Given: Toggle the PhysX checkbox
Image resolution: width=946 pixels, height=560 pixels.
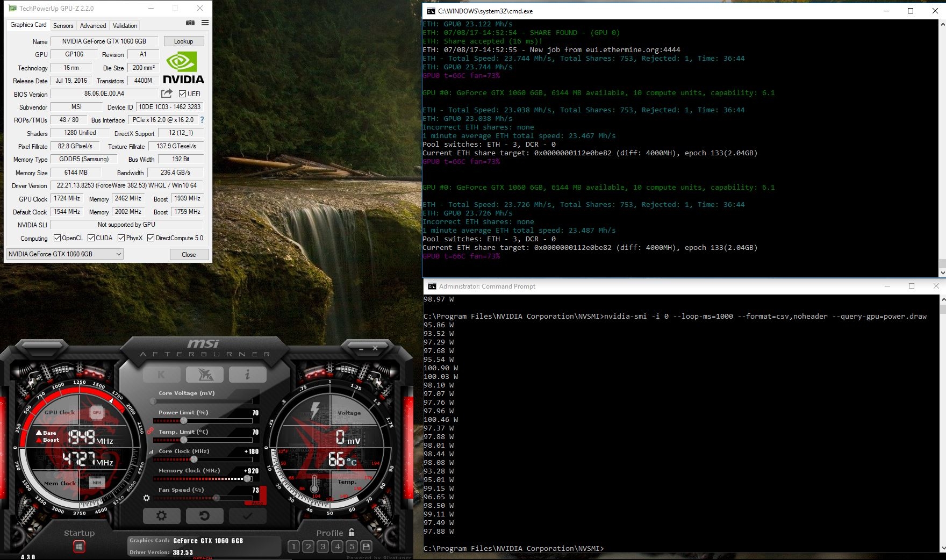Looking at the screenshot, I should point(121,238).
